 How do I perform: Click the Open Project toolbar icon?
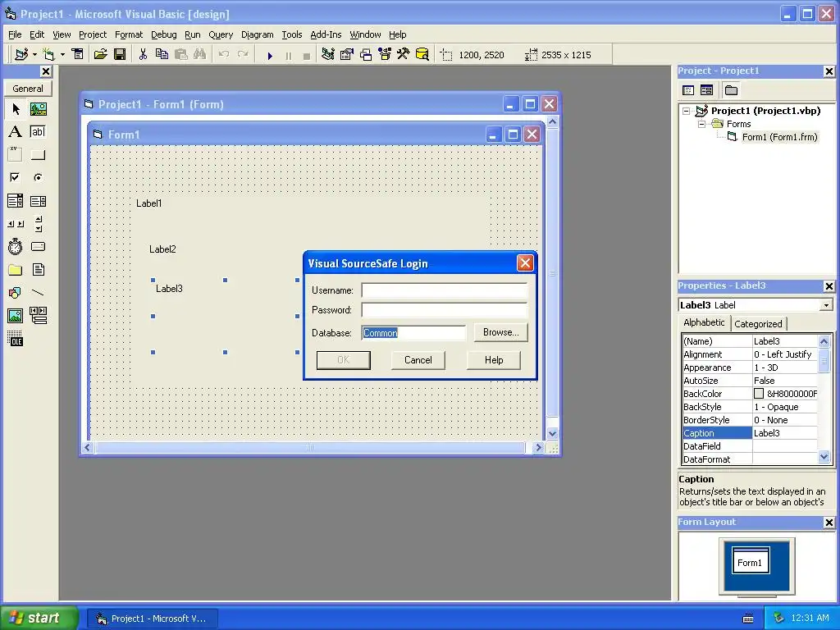[100, 55]
